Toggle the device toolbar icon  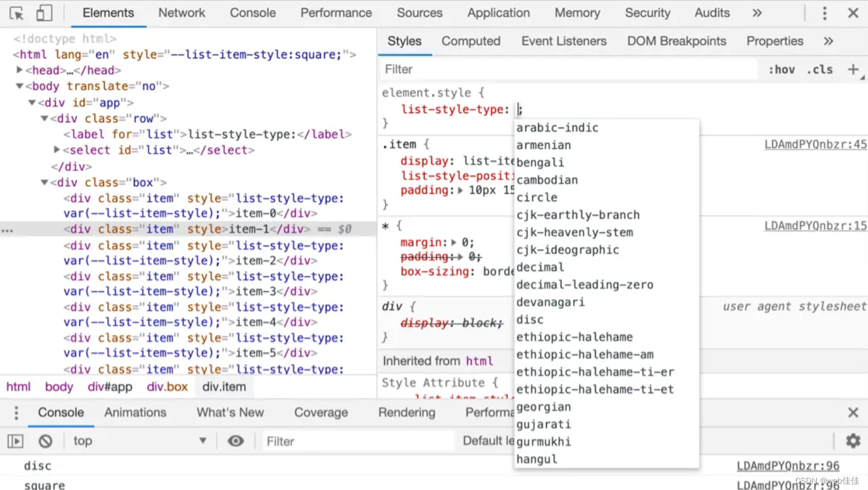click(x=44, y=13)
